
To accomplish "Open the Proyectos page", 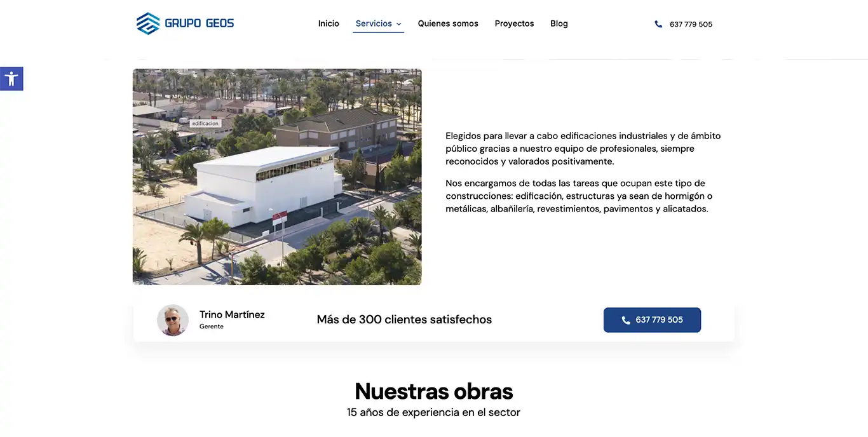I will [x=514, y=24].
